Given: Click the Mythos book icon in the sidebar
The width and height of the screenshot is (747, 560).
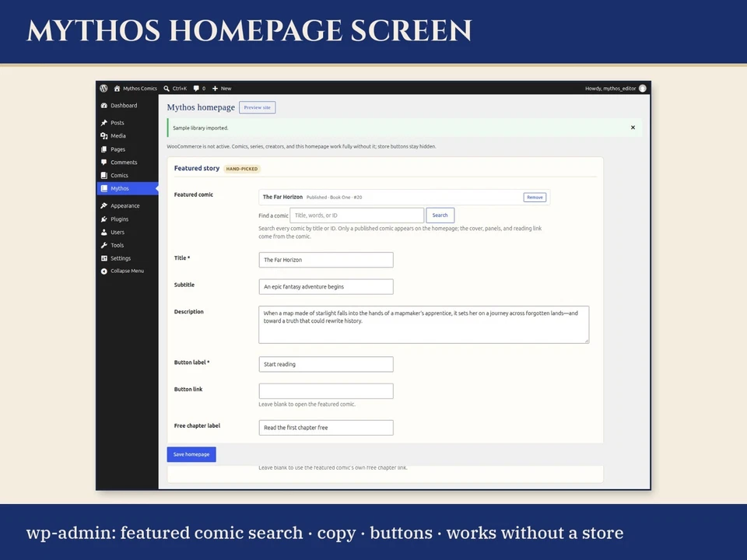Looking at the screenshot, I should [x=103, y=188].
